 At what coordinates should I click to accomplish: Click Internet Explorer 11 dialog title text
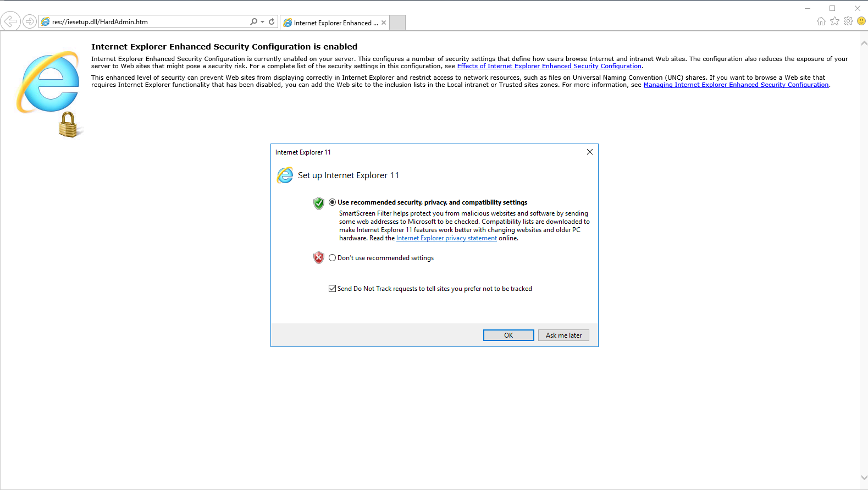pos(303,152)
